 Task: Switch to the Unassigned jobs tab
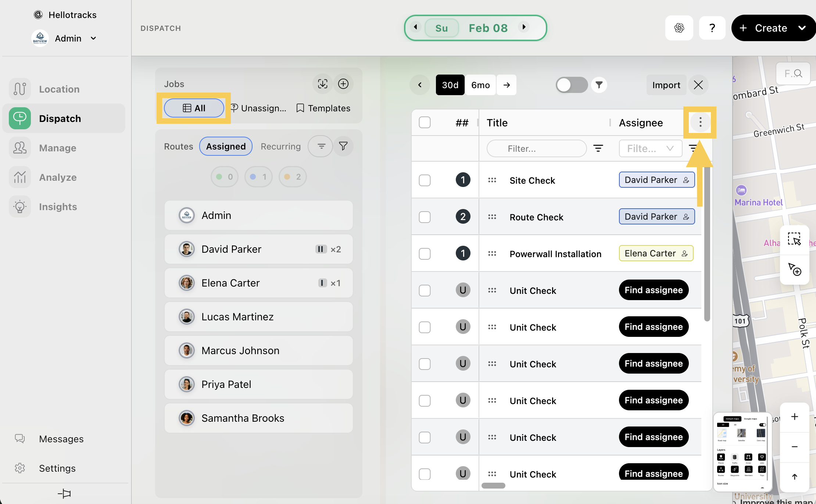(258, 108)
